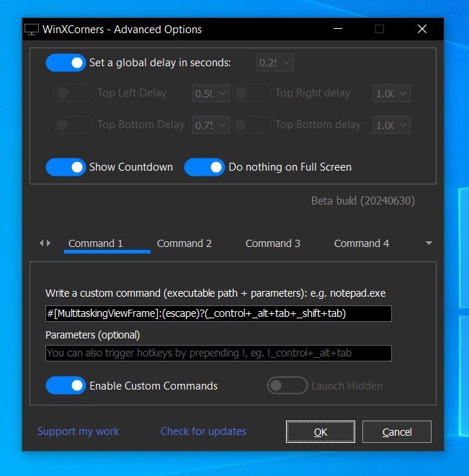
Task: Turn off Do nothing on Full Screen
Action: pos(205,167)
